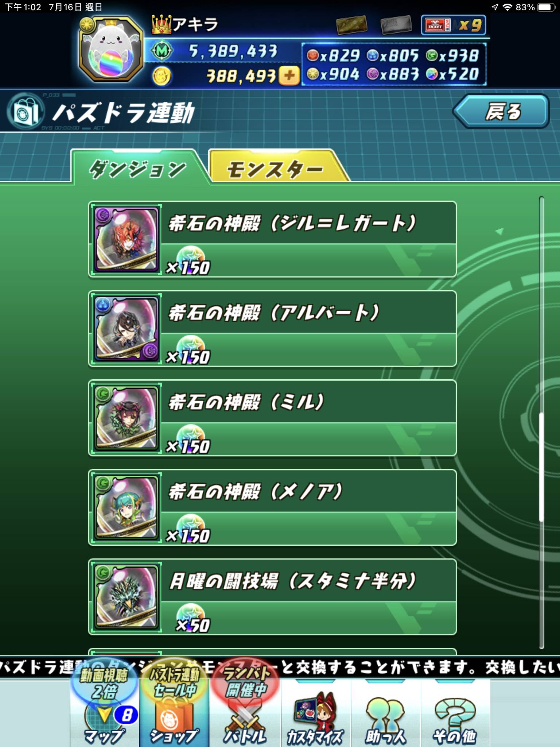560x747 pixels.
Task: Tap the ミル dungeon monster thumbnail
Action: [126, 418]
